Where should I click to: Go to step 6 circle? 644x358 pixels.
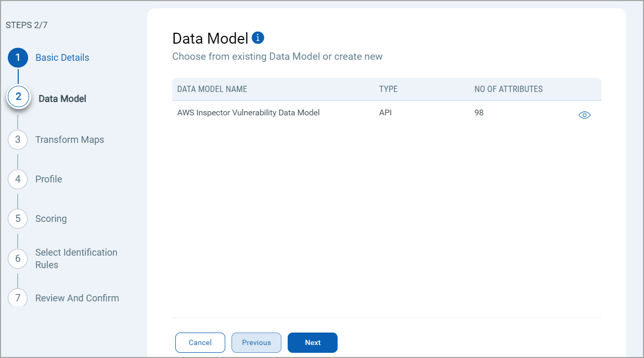(x=18, y=258)
